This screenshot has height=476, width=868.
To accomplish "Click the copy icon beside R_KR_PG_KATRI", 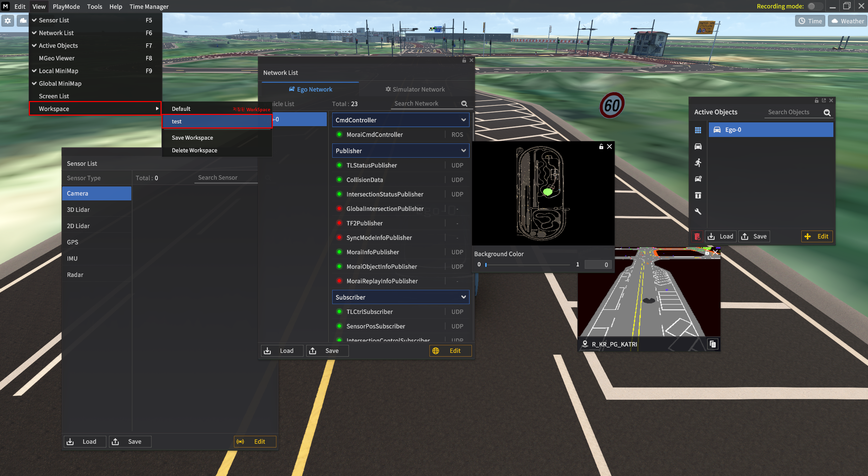I will tap(713, 344).
